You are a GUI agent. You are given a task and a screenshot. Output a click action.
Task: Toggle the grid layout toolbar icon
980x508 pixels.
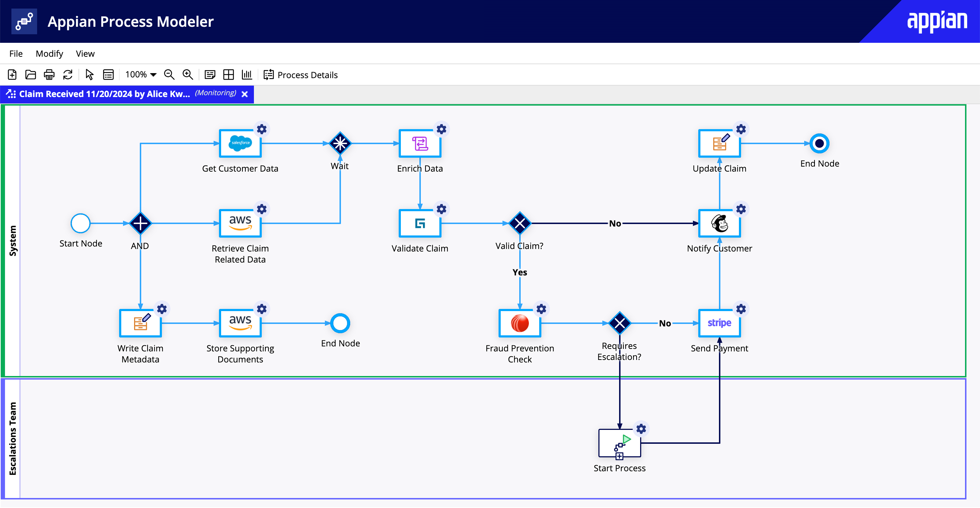pyautogui.click(x=229, y=75)
